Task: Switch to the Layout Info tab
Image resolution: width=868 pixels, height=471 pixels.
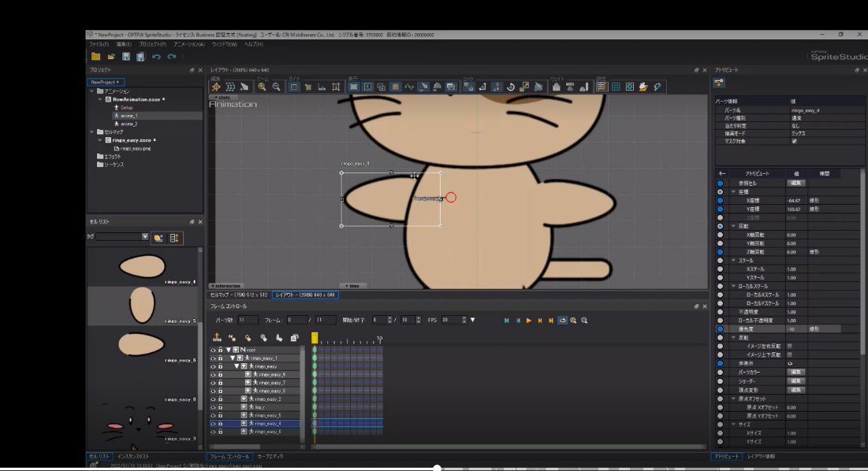Action: click(761, 457)
